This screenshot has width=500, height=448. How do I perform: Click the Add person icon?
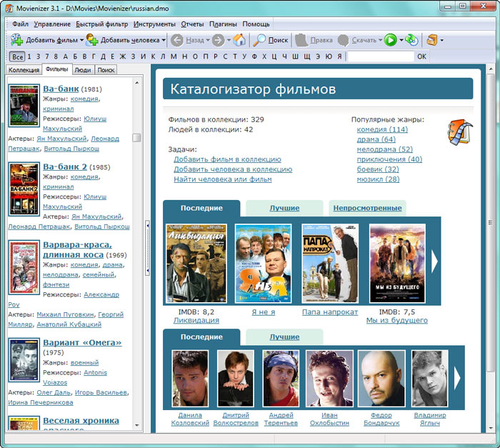(92, 40)
